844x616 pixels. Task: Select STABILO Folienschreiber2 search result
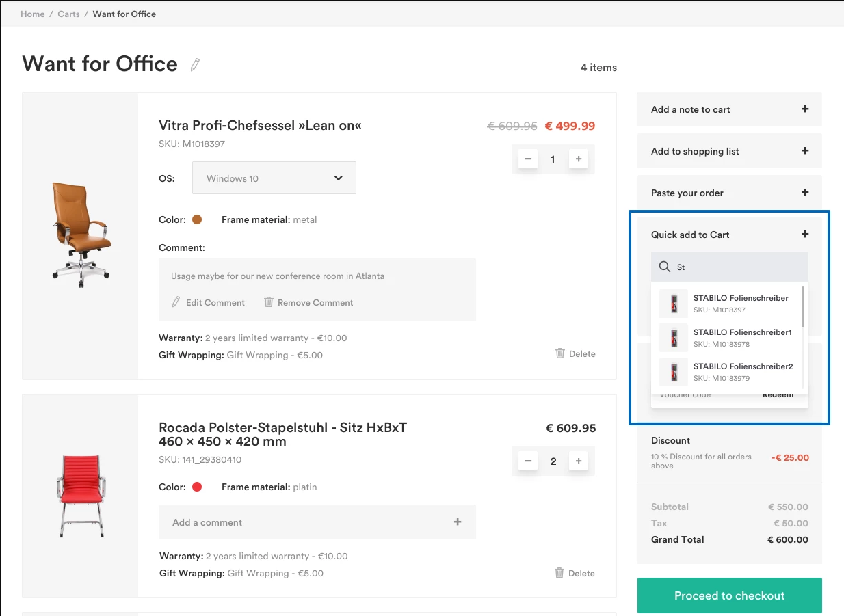[726, 372]
